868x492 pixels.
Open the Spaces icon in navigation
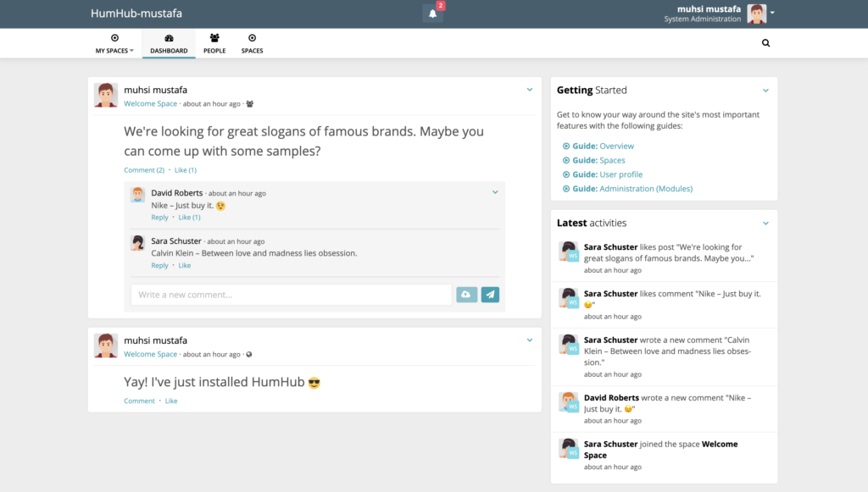252,38
